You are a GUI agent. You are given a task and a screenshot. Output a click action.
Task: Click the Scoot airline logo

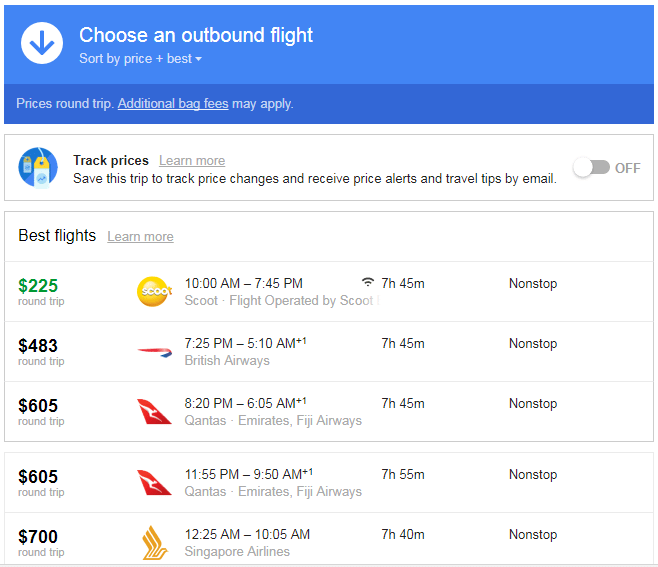(154, 291)
